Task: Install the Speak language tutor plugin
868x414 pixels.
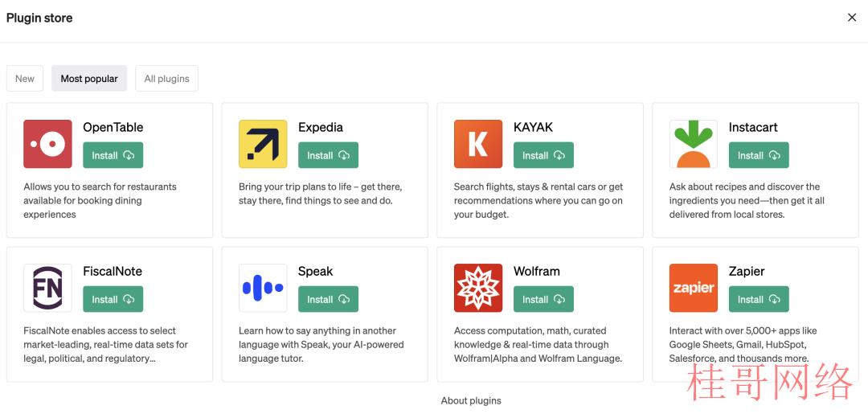Action: click(328, 299)
